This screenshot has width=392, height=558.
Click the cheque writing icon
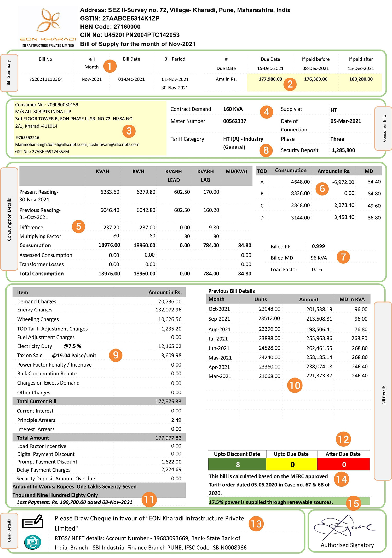[x=32, y=521]
